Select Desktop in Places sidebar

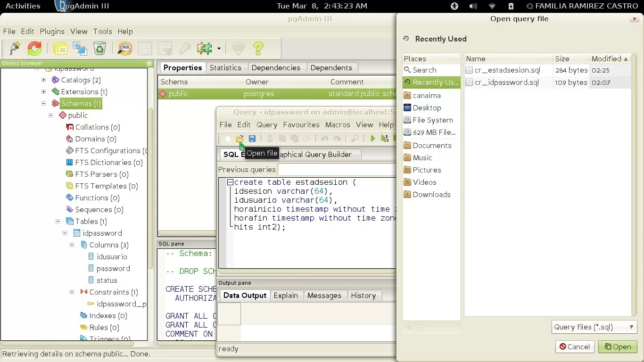[x=431, y=108]
